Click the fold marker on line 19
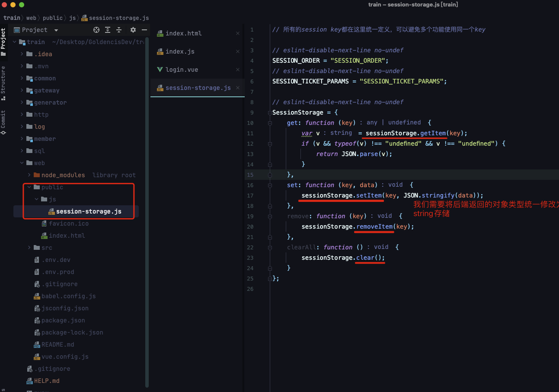This screenshot has width=559, height=392. [270, 216]
